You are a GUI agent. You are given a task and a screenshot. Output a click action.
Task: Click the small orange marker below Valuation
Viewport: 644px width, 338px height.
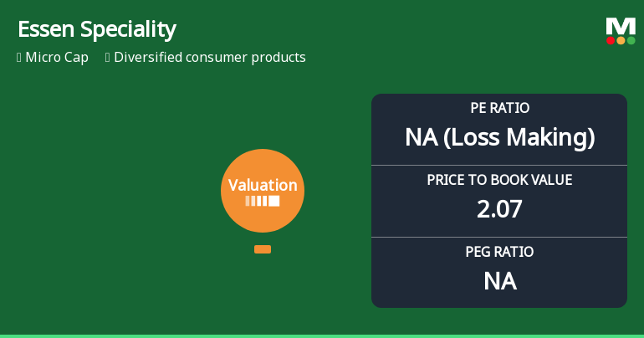point(263,249)
